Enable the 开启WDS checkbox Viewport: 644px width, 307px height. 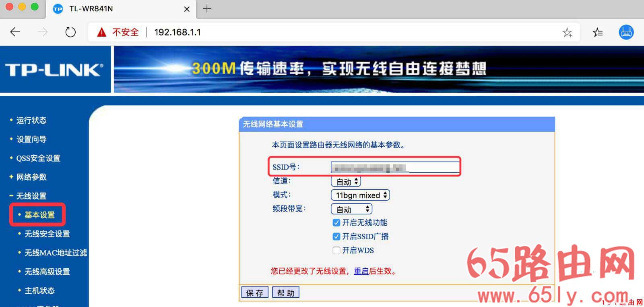coord(336,250)
